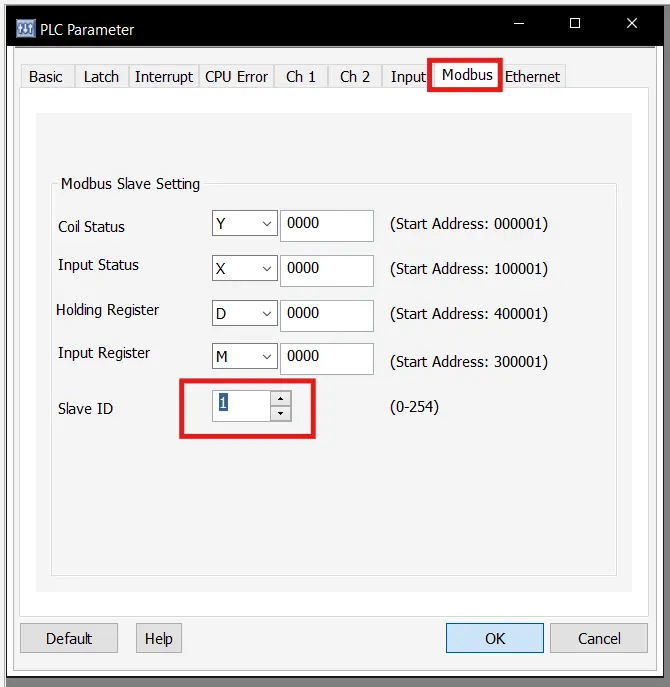This screenshot has height=687, width=670.
Task: Click the "Slave ID" label
Action: click(85, 408)
